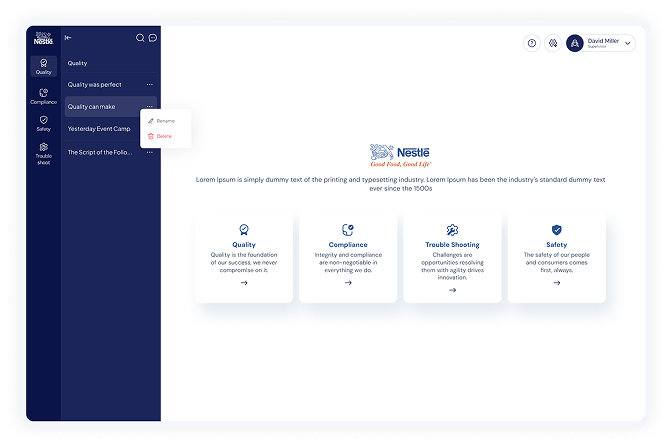Viewport: 670px width, 447px height.
Task: Open options for Quality can make
Action: [x=150, y=106]
